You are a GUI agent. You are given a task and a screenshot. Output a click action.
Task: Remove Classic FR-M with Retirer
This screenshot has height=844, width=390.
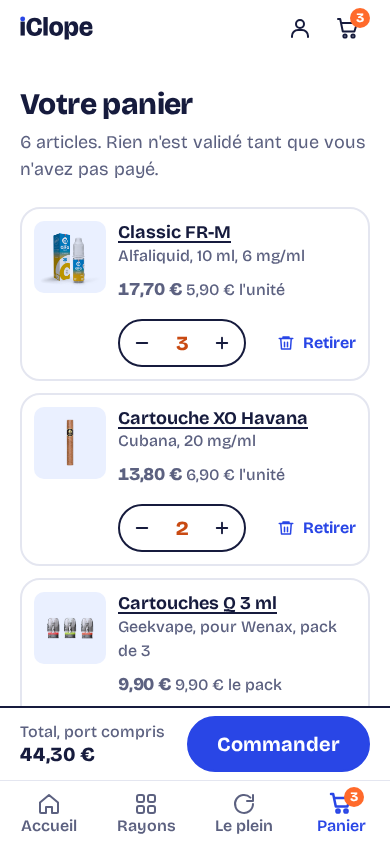point(317,343)
